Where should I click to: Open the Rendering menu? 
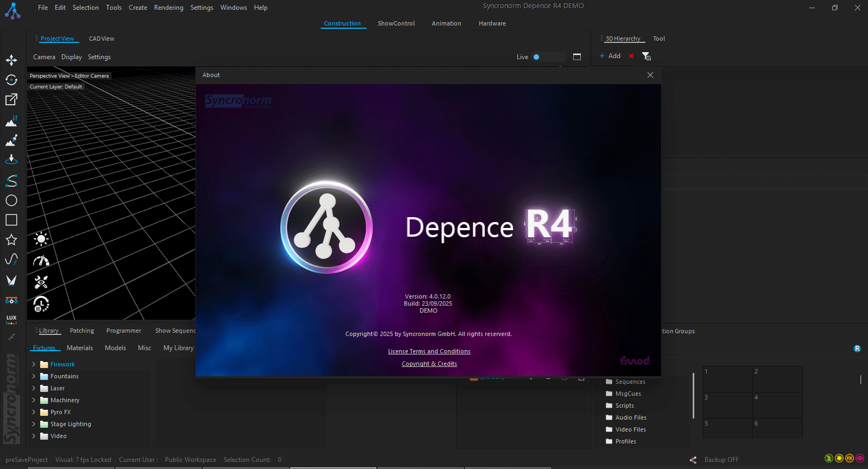(169, 8)
